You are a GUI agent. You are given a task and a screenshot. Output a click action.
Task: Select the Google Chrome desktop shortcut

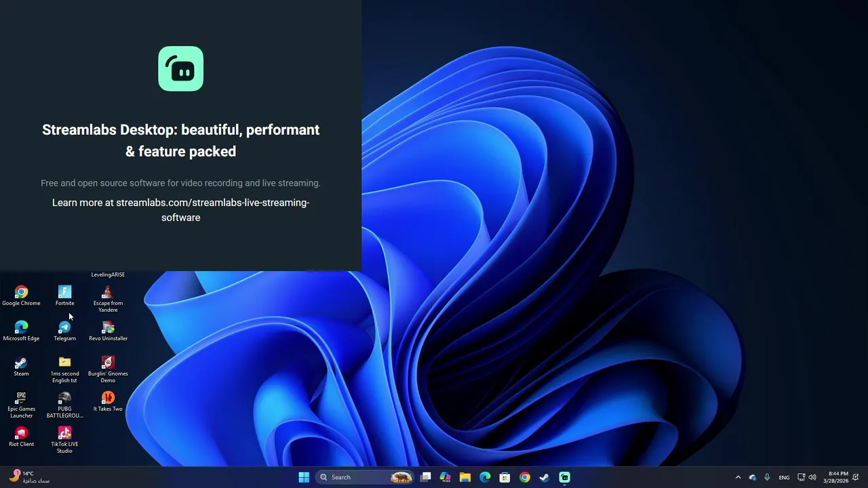(21, 296)
